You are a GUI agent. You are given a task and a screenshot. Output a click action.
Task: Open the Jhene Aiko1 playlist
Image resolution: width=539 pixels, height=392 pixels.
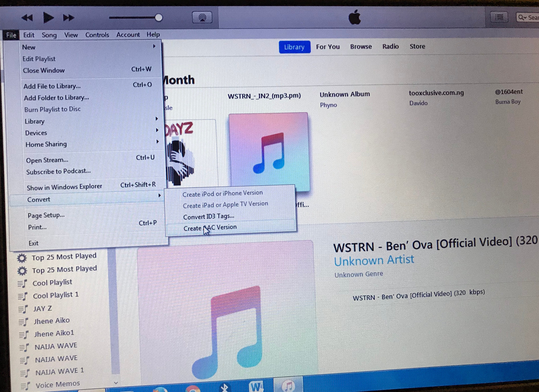point(54,333)
